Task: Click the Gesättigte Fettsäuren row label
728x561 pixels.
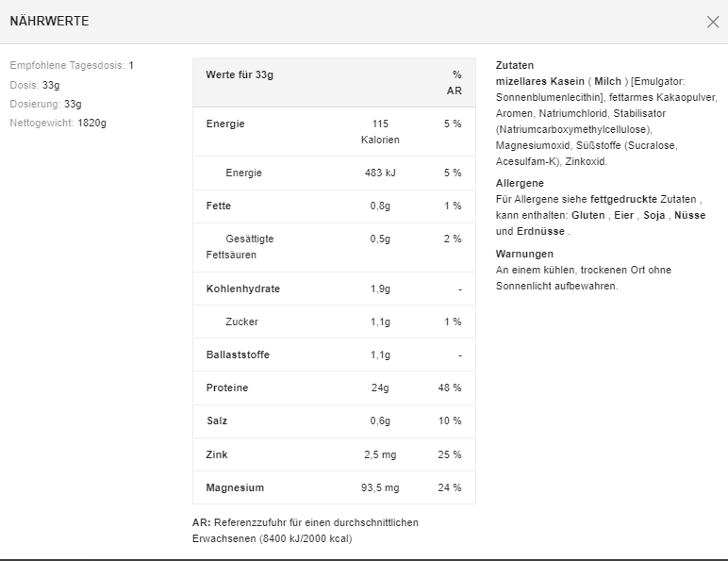Action: [240, 247]
